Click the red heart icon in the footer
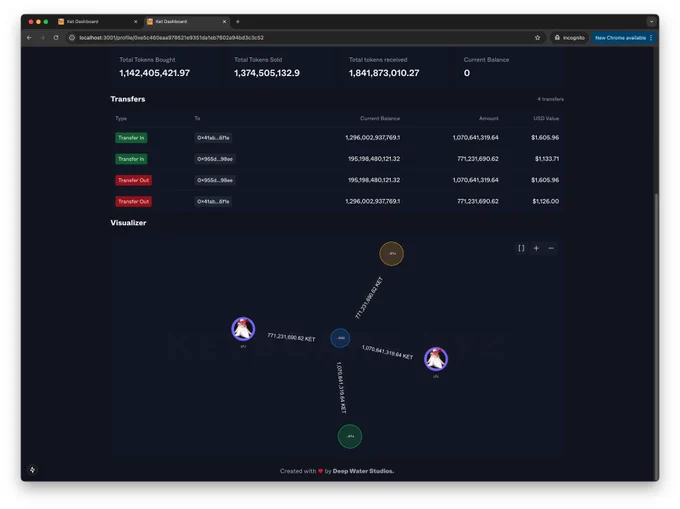 tap(320, 471)
